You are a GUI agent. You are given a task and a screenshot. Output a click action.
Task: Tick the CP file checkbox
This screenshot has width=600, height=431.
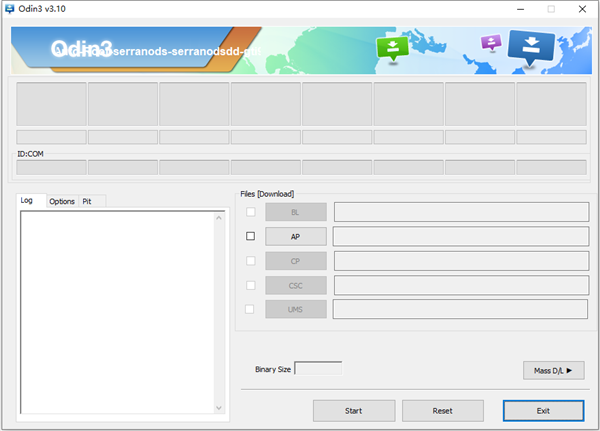(x=251, y=261)
